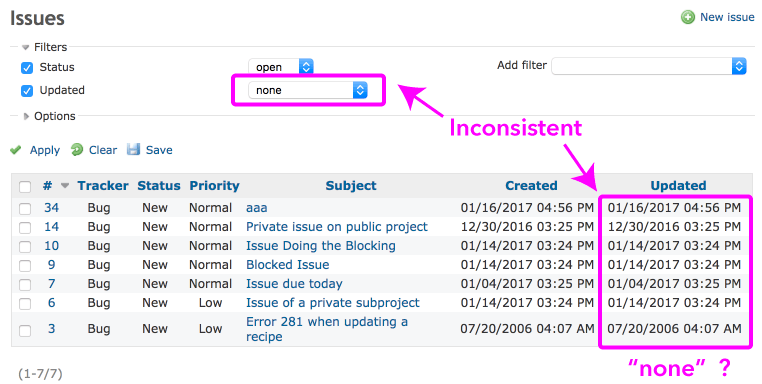Click the green New issue plus icon
Screen dimensions: 762x384
pos(688,17)
